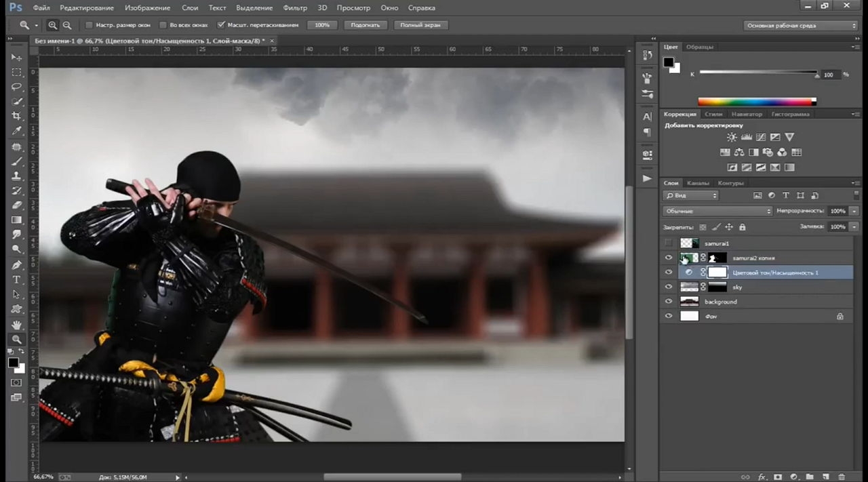Select the Spot Healing Brush tool
Image resolution: width=868 pixels, height=482 pixels.
pos(16,146)
